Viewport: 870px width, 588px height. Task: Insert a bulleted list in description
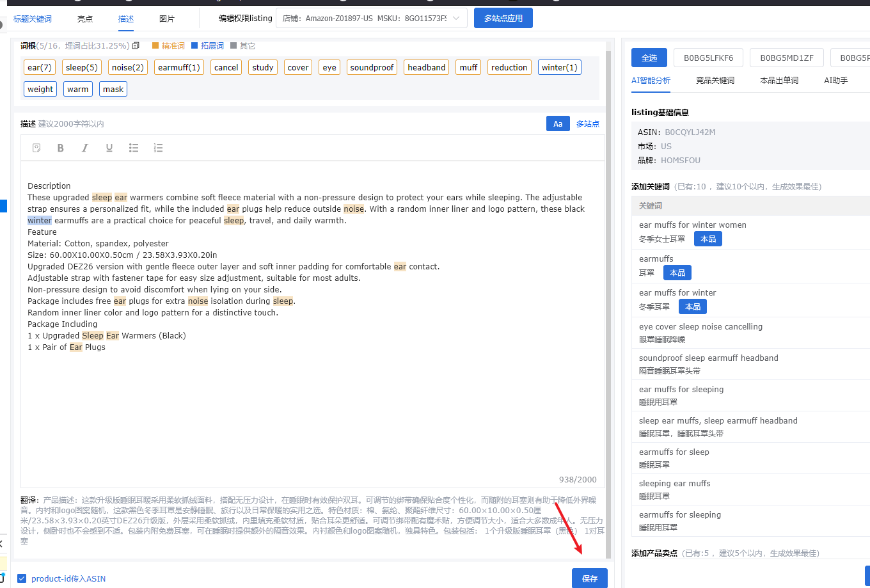(x=134, y=148)
